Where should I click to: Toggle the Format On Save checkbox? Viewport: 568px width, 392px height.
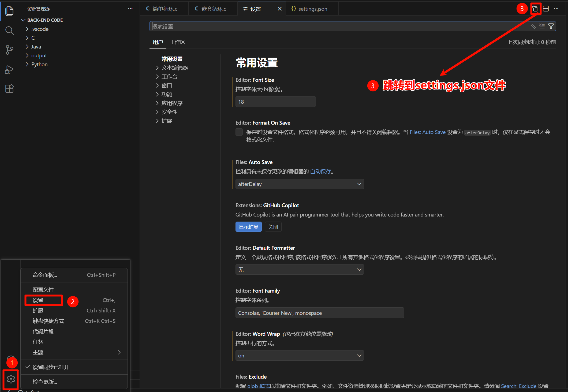coord(239,132)
